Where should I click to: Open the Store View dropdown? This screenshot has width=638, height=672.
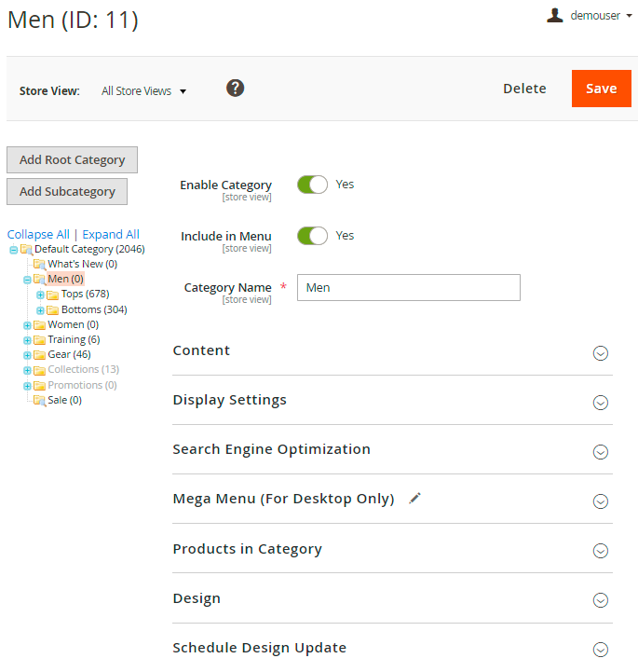pos(143,91)
